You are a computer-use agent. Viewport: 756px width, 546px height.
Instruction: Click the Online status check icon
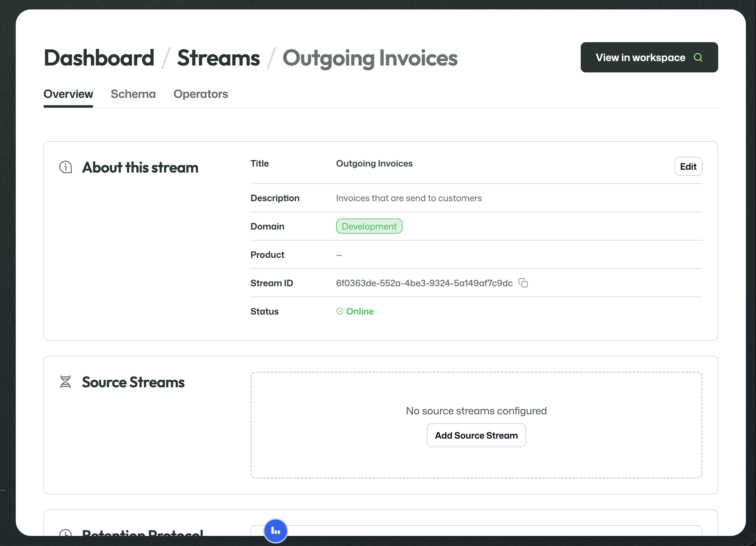[340, 311]
